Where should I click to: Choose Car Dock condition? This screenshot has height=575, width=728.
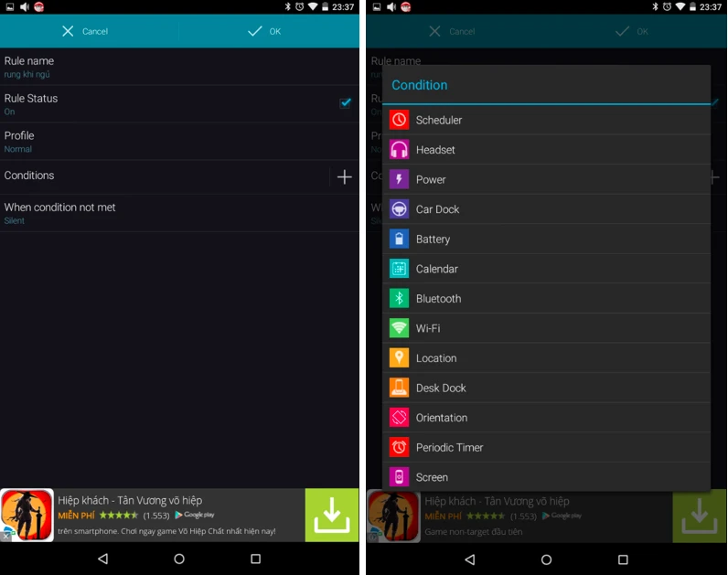pos(547,208)
